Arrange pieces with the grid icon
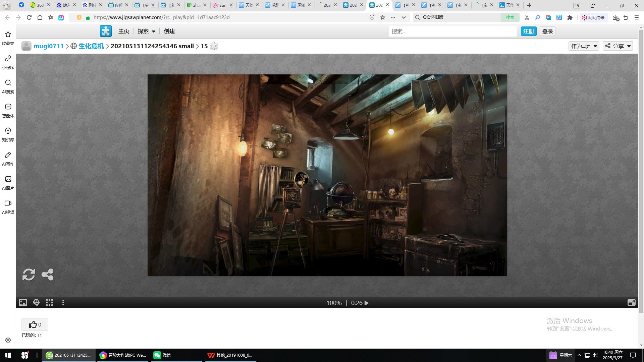Viewport: 644px width, 362px height. 50,303
